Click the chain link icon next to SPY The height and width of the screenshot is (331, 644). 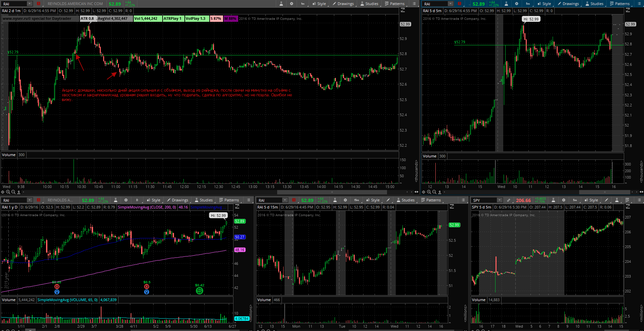click(x=509, y=200)
